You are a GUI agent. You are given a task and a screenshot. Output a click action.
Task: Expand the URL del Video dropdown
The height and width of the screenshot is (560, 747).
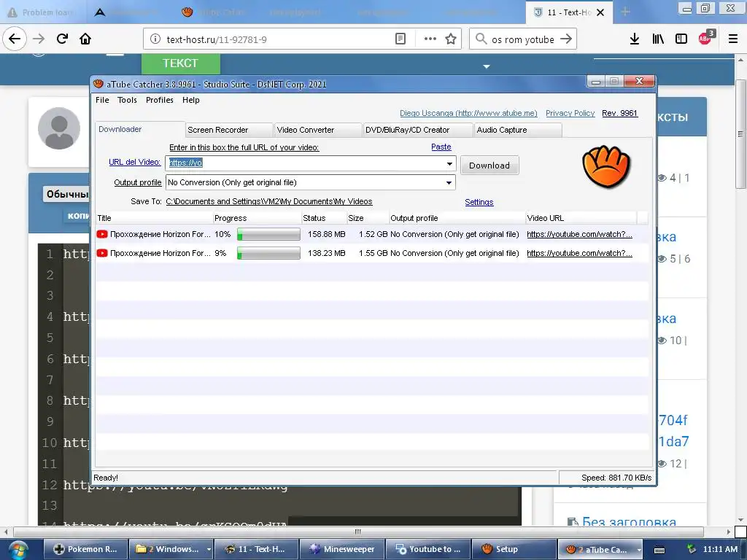[x=449, y=164]
